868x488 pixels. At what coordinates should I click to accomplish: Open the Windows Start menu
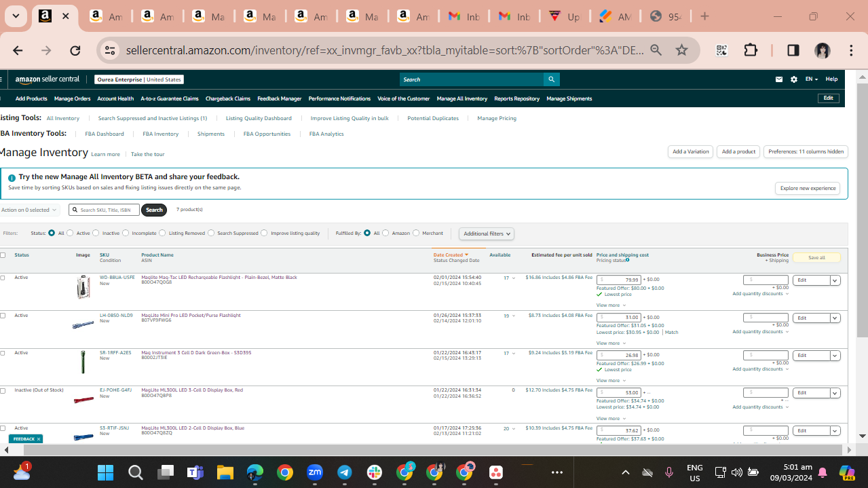click(x=105, y=472)
